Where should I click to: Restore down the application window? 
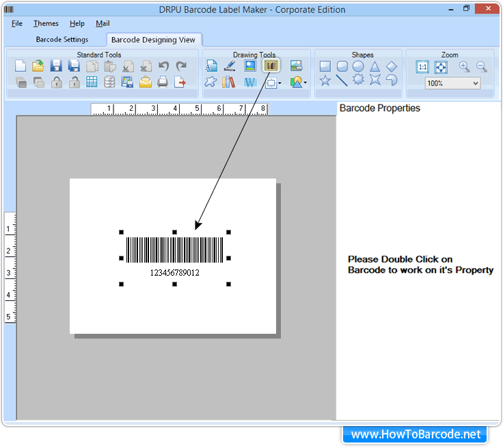(x=466, y=9)
